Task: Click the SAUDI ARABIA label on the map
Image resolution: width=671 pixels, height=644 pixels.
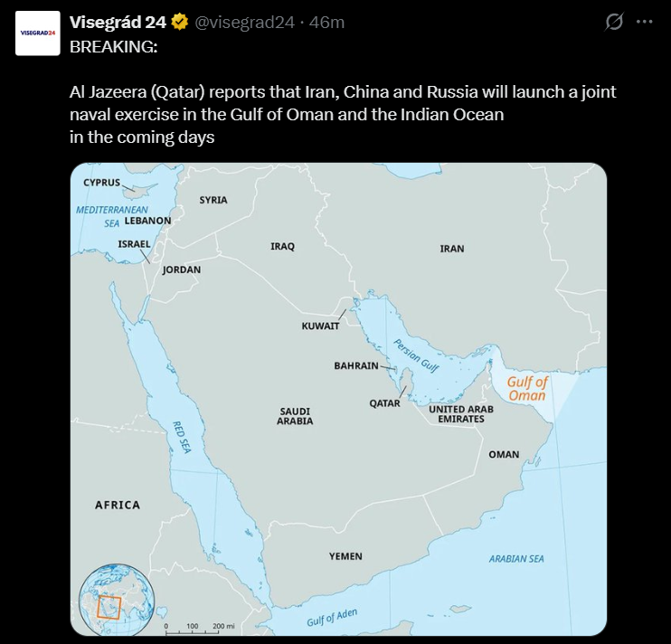Action: coord(296,415)
